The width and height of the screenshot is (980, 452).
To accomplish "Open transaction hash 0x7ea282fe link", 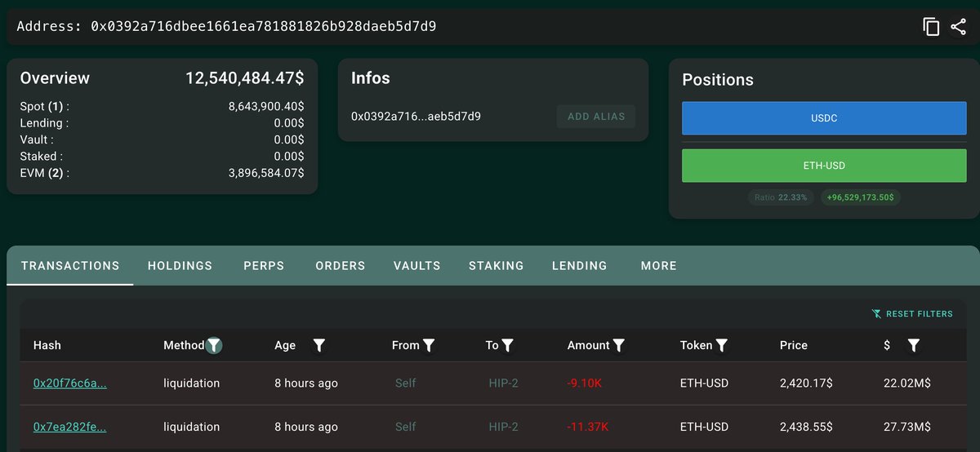I will click(69, 427).
